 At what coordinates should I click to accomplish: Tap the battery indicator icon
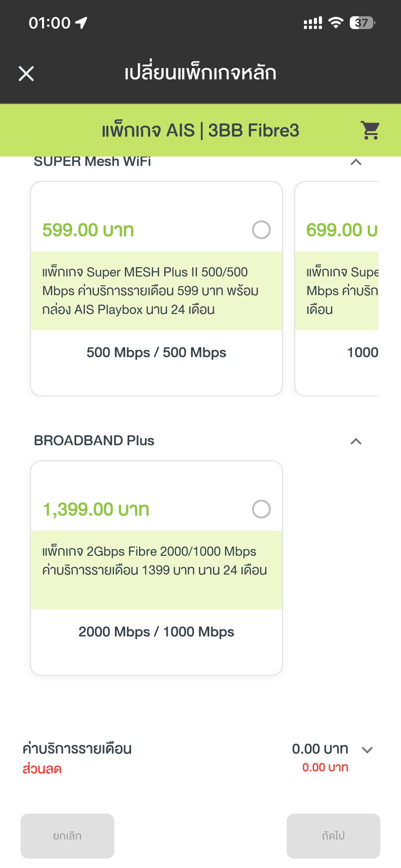[x=362, y=23]
